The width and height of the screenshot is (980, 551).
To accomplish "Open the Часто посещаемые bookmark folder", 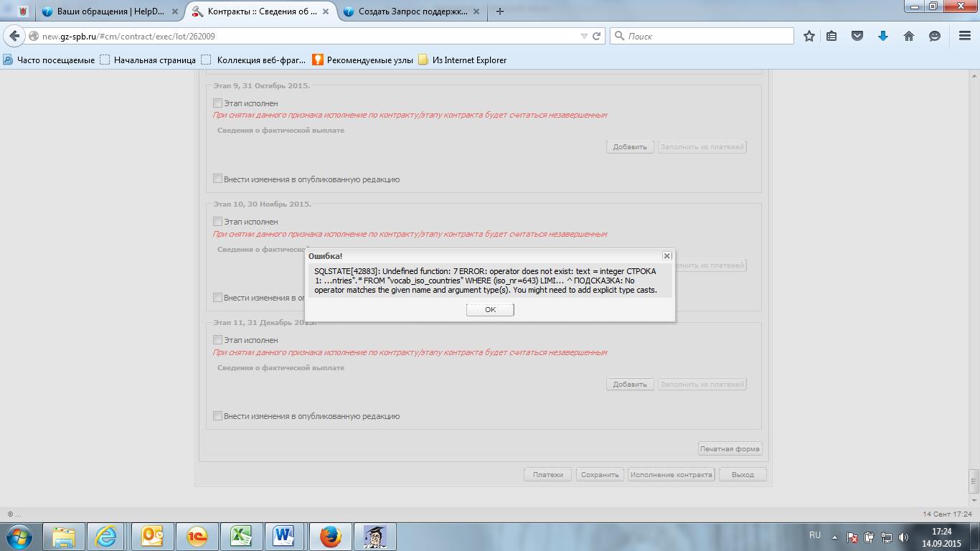I will pyautogui.click(x=49, y=60).
